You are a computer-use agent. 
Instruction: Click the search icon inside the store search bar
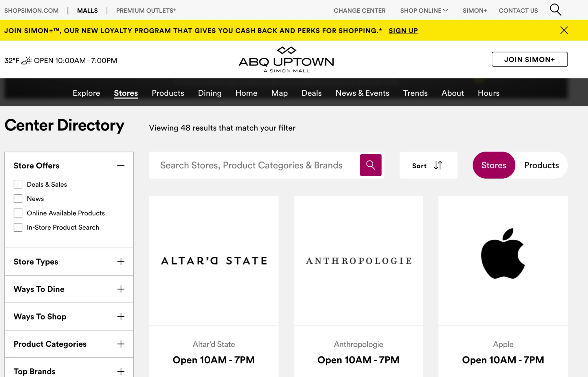point(371,165)
